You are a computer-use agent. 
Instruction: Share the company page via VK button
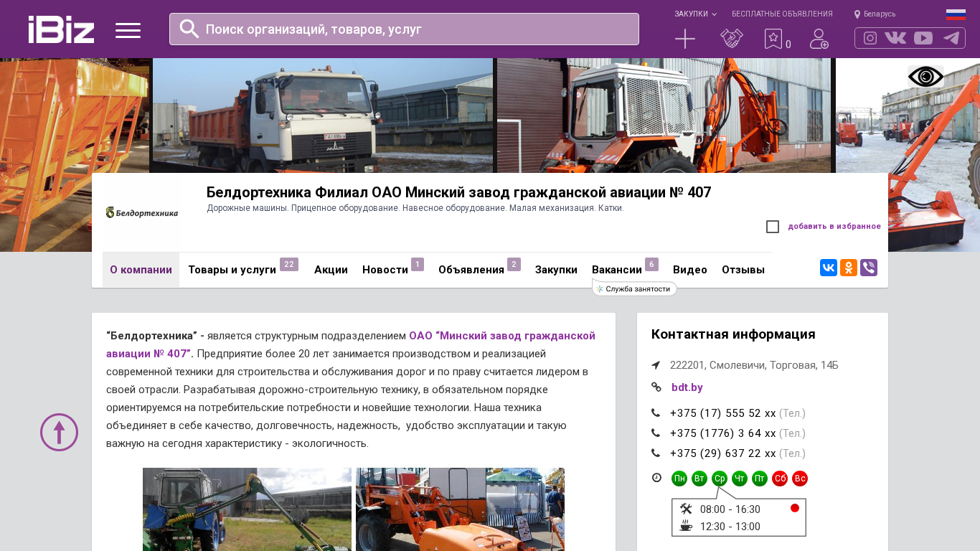pos(829,268)
